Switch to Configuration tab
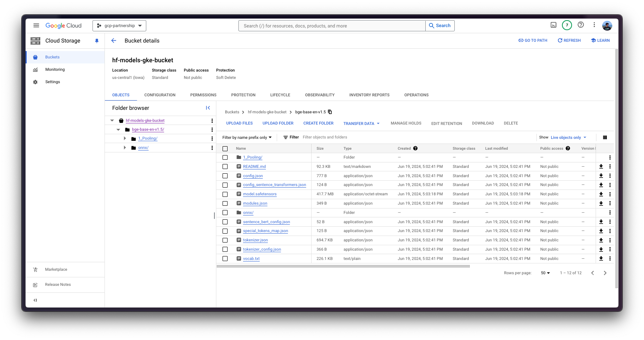This screenshot has width=644, height=340. click(160, 95)
